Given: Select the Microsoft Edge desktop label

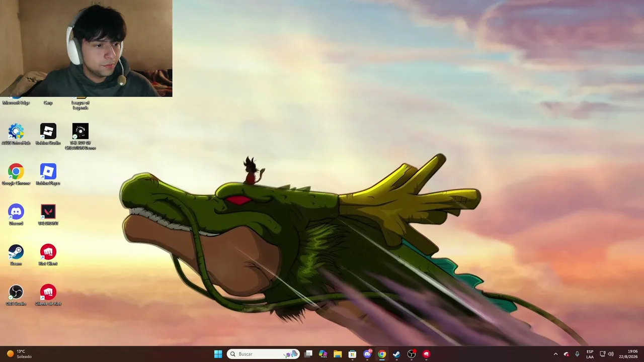Looking at the screenshot, I should (16, 103).
